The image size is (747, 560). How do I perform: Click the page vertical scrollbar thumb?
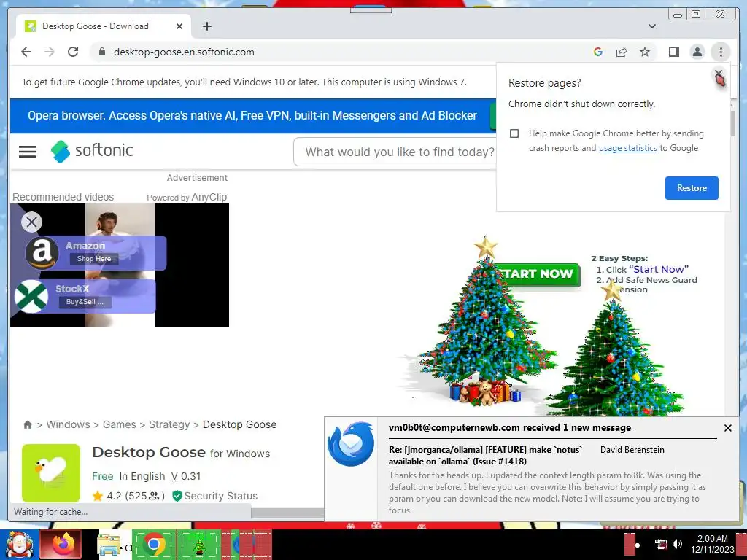coord(733,124)
